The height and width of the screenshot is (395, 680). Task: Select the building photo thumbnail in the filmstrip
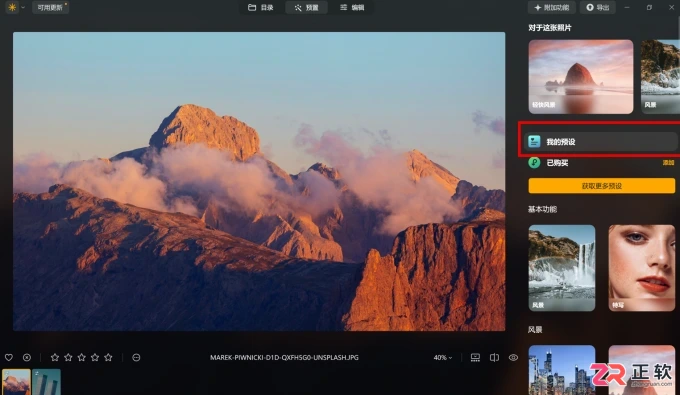[x=46, y=382]
